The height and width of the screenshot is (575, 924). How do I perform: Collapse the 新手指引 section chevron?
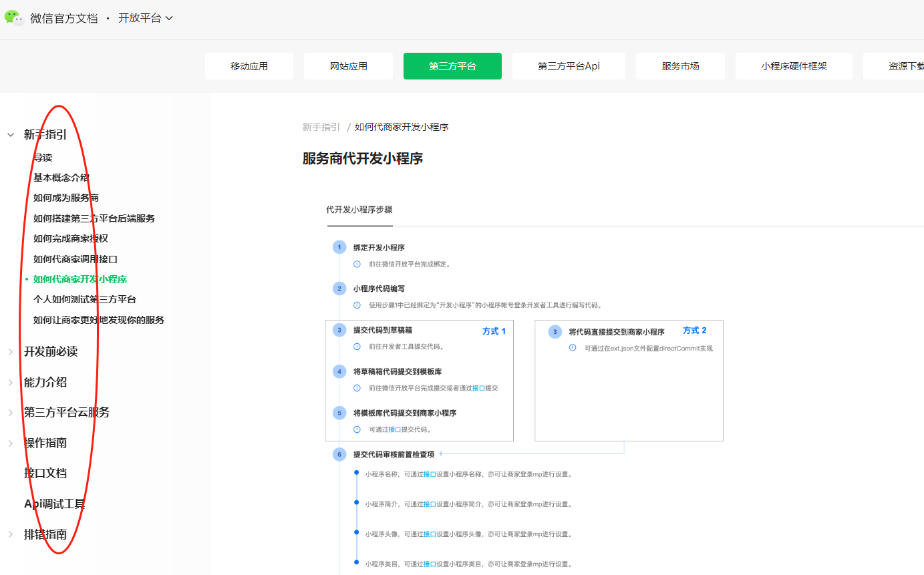coord(11,134)
